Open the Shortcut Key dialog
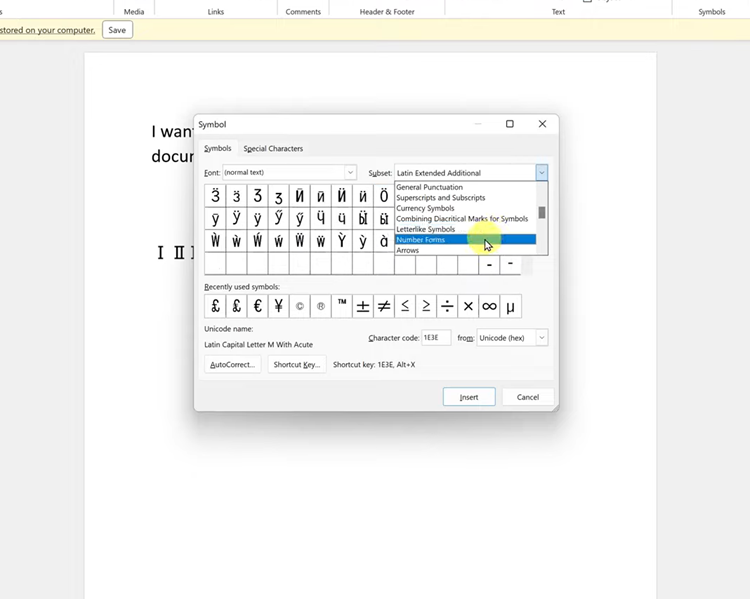 coord(297,365)
